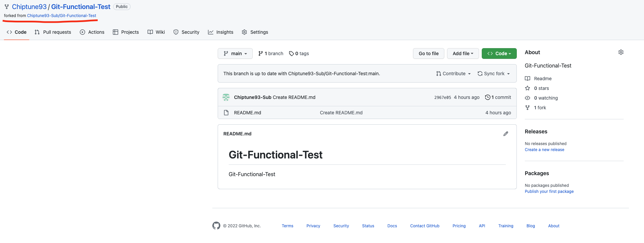
Task: Open the Packages heading link
Action: pos(537,173)
